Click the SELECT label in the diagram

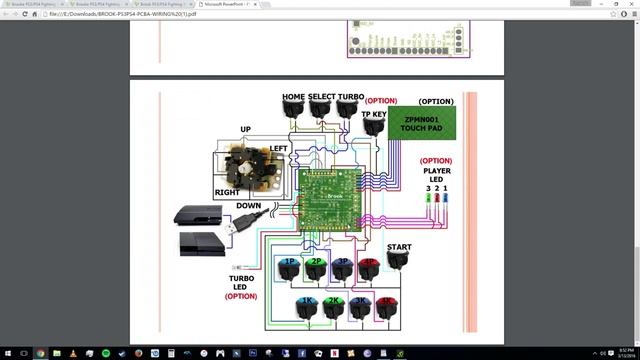tap(322, 97)
